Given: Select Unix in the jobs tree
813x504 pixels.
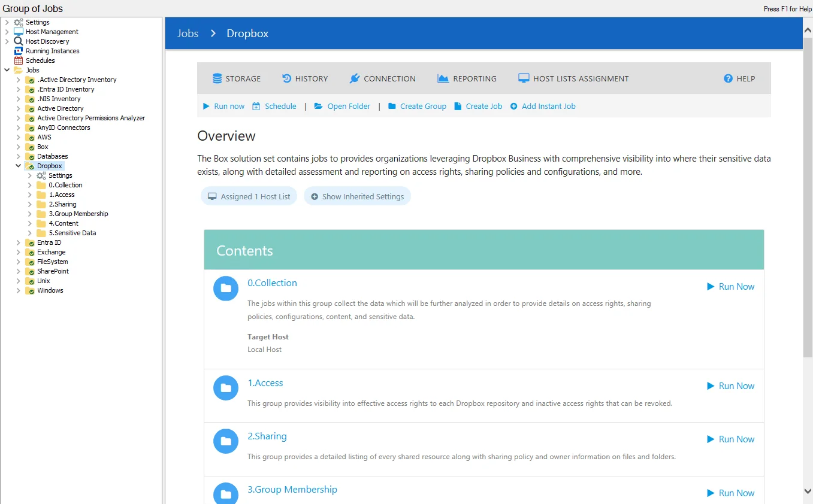Looking at the screenshot, I should (44, 281).
